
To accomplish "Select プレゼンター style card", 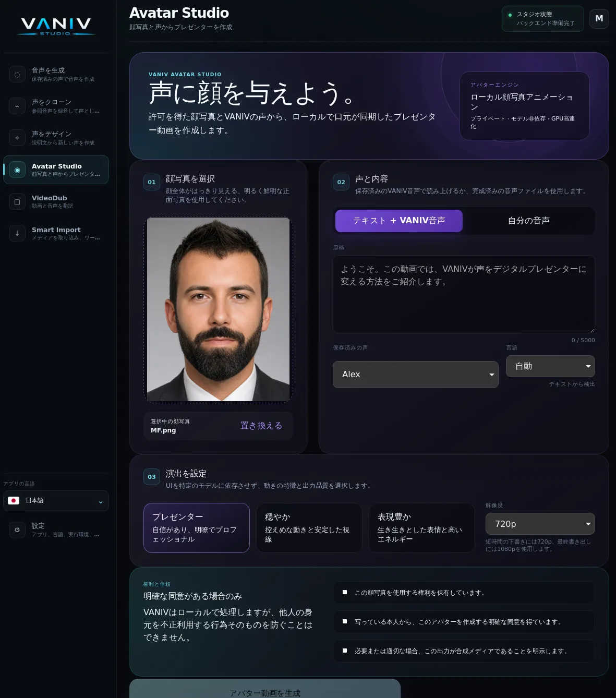I will 197,528.
